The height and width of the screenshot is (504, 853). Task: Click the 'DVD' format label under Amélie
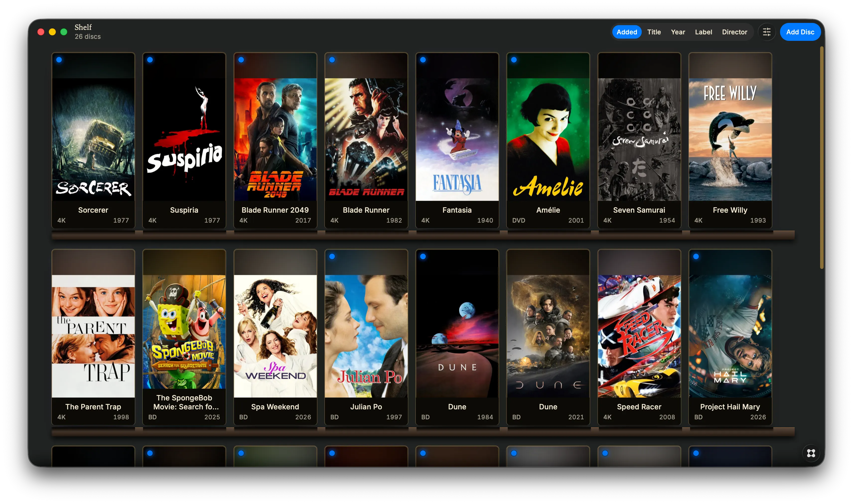pos(518,220)
